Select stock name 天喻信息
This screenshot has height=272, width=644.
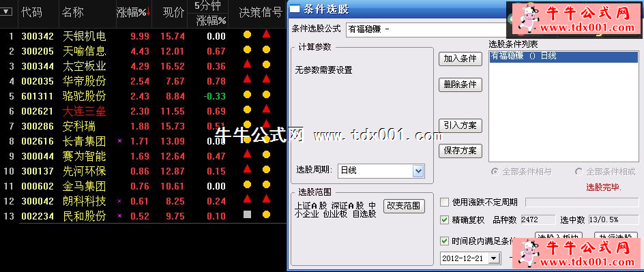tap(84, 51)
